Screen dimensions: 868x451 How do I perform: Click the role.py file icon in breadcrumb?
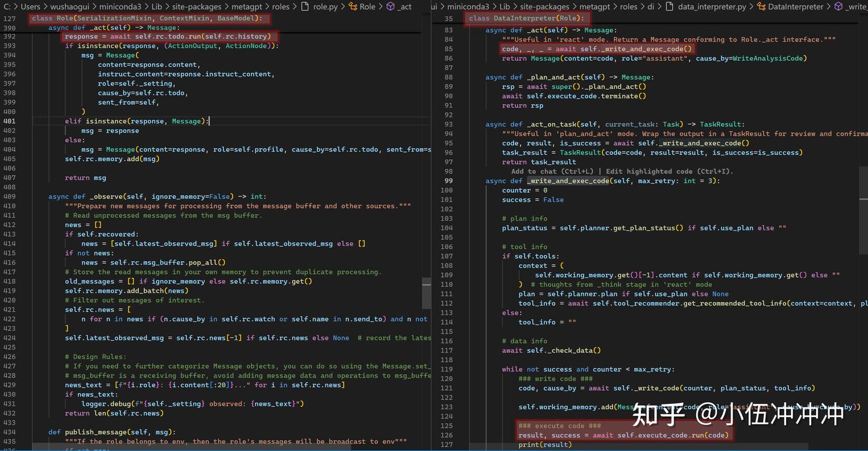click(304, 7)
